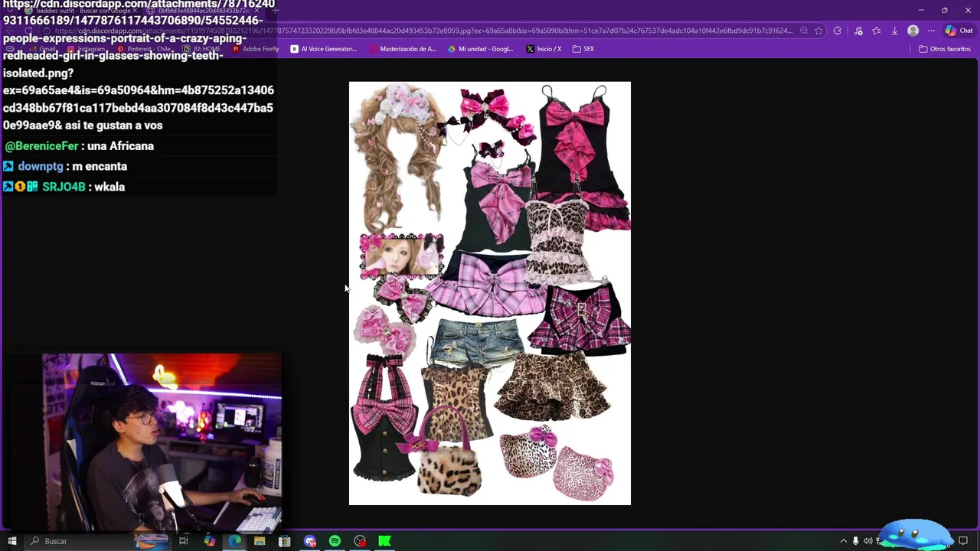Viewport: 980px width, 551px height.
Task: Open File Explorer in taskbar
Action: (x=260, y=541)
